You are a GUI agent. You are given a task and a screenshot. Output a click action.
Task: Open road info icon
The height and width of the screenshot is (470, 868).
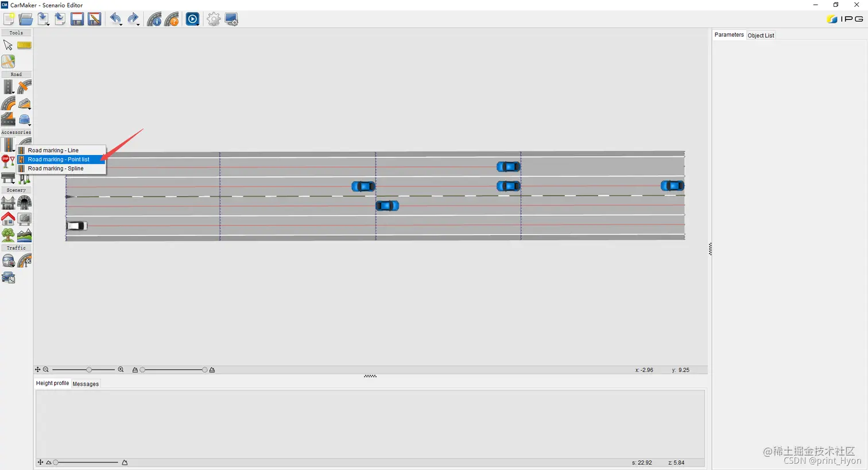point(154,19)
